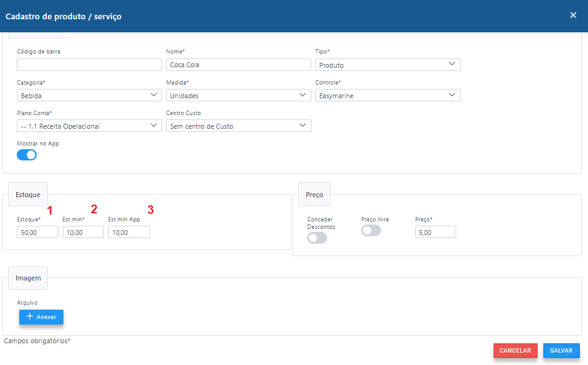
Task: Open the Medida dropdown showing Unidades
Action: click(239, 95)
